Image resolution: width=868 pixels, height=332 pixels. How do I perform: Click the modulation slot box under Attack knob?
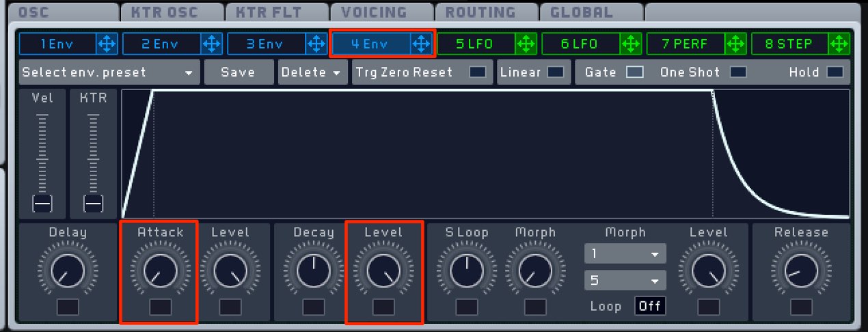point(160,307)
